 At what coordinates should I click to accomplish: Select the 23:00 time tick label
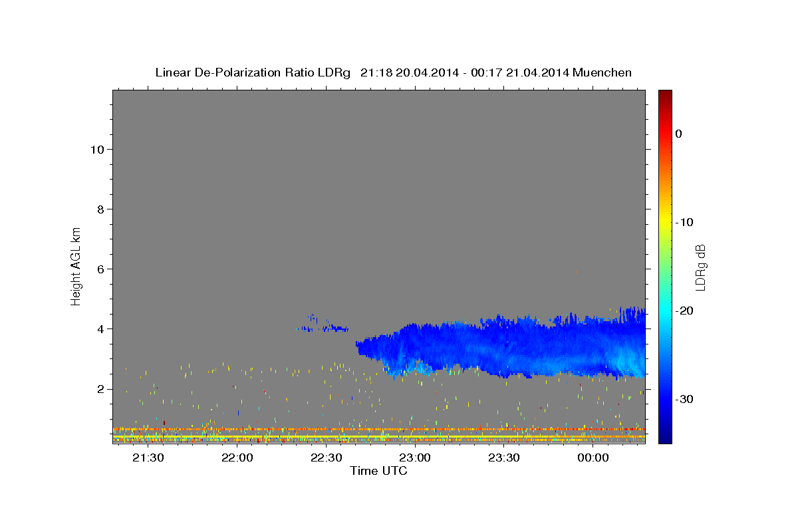(414, 458)
